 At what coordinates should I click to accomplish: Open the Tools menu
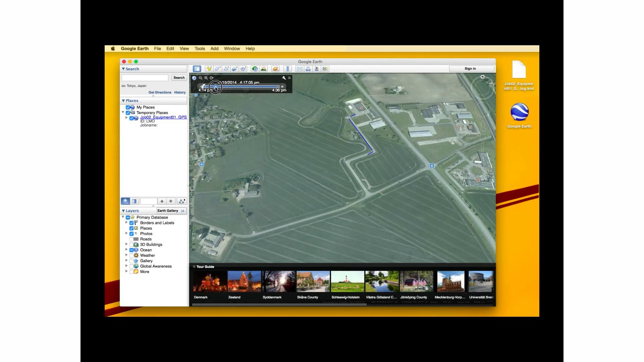pos(200,49)
